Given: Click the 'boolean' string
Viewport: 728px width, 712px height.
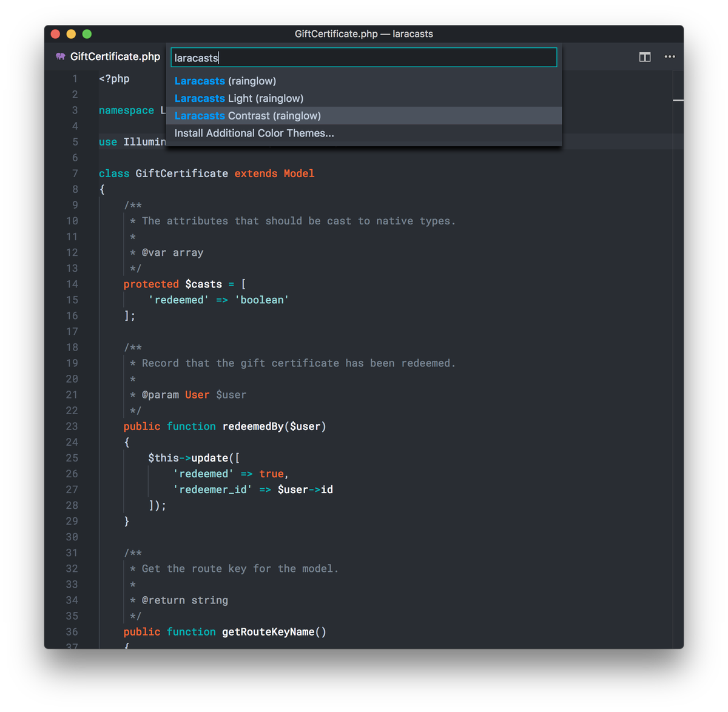Looking at the screenshot, I should pos(262,300).
